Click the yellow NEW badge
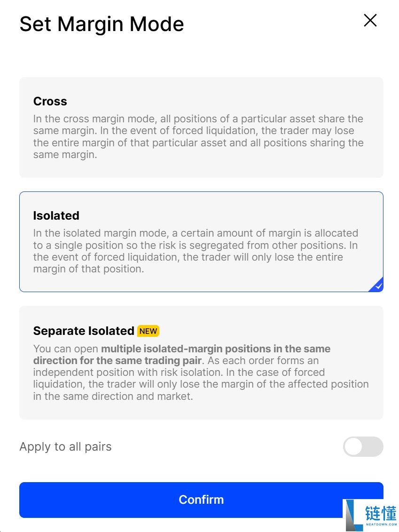Image resolution: width=399 pixels, height=532 pixels. [148, 331]
